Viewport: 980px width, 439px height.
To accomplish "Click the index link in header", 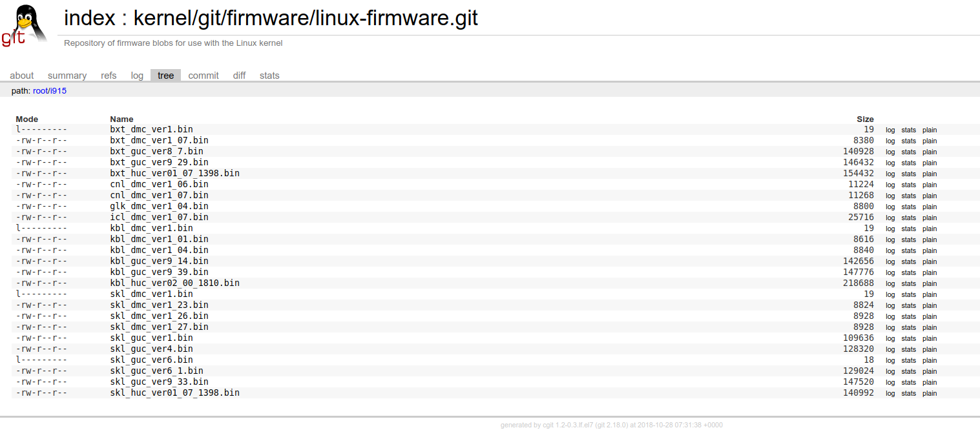I will click(89, 18).
